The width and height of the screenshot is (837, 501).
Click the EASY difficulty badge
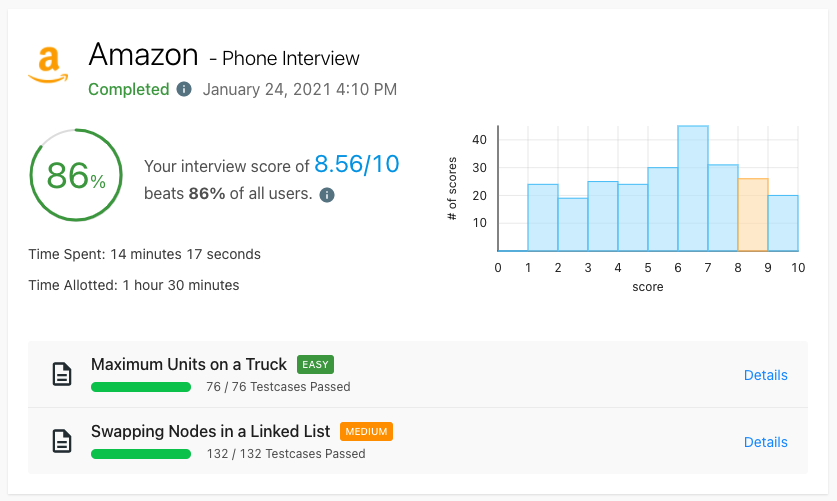(x=315, y=364)
